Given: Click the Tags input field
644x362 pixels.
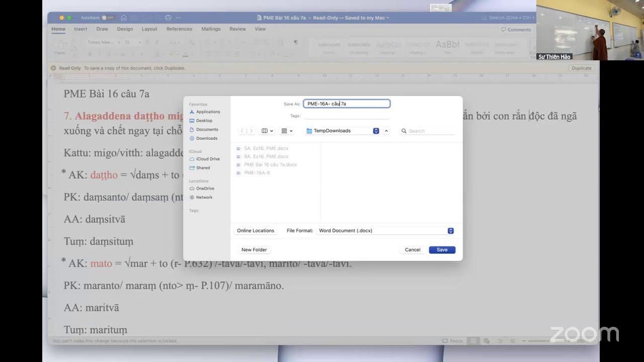Looking at the screenshot, I should coord(346,116).
